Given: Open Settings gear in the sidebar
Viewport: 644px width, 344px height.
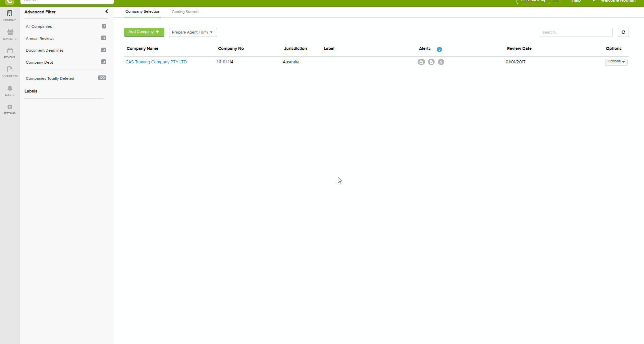Looking at the screenshot, I should click(x=9, y=109).
